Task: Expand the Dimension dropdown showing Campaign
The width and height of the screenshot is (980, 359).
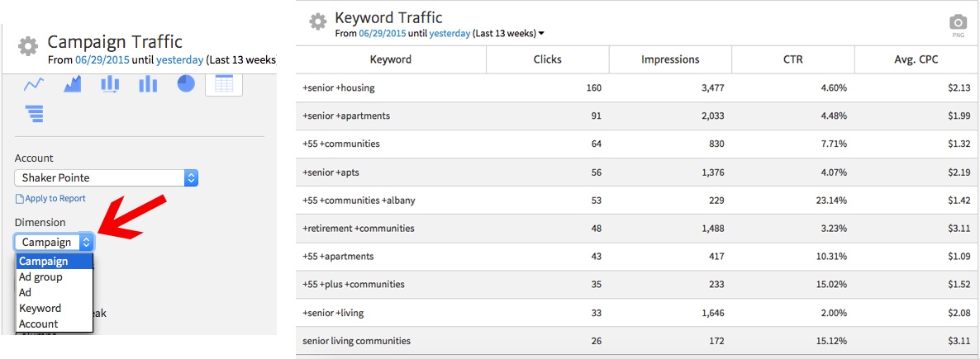Action: 55,242
